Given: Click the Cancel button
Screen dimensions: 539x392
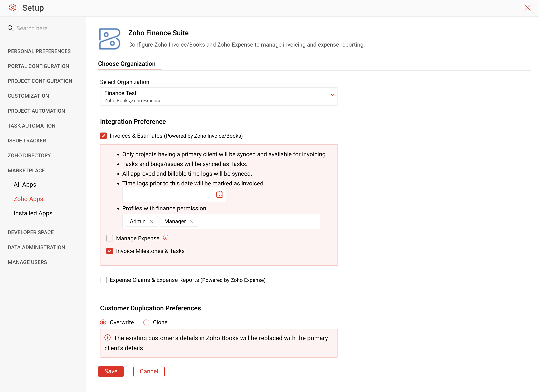Looking at the screenshot, I should [x=149, y=371].
